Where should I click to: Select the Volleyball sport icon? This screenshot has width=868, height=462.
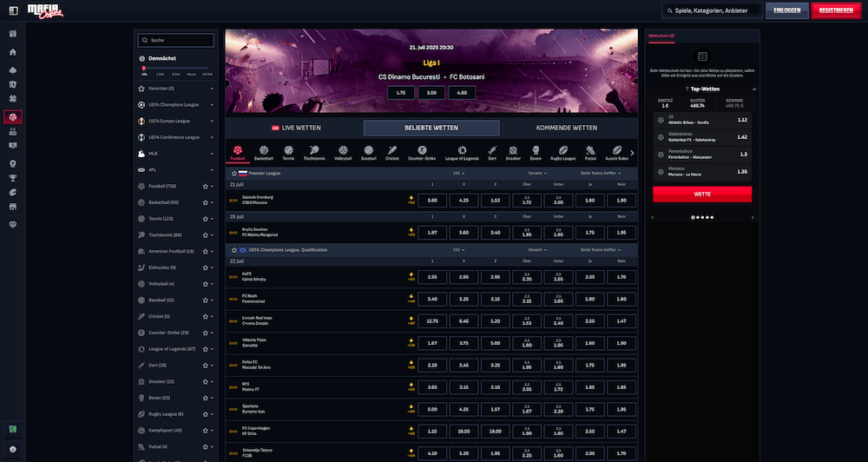[343, 153]
